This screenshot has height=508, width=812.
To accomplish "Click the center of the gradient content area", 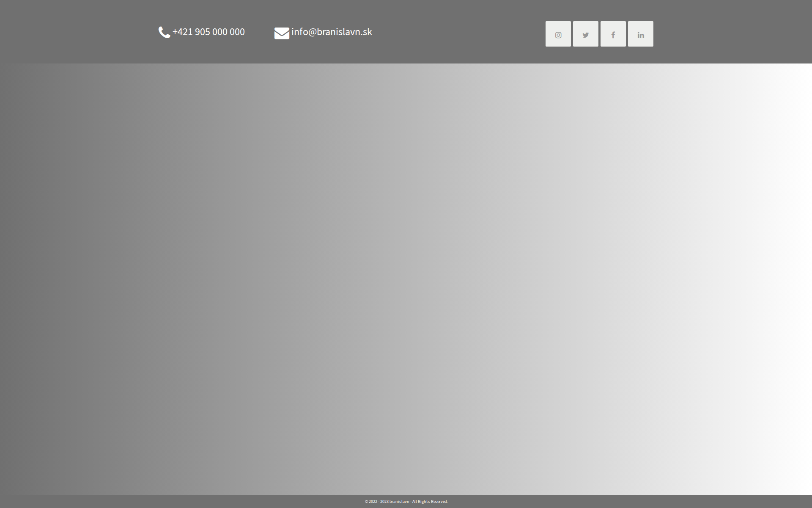I will [x=406, y=279].
